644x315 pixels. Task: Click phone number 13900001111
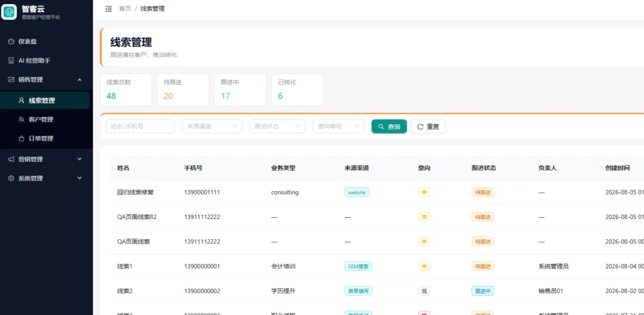[x=202, y=192]
